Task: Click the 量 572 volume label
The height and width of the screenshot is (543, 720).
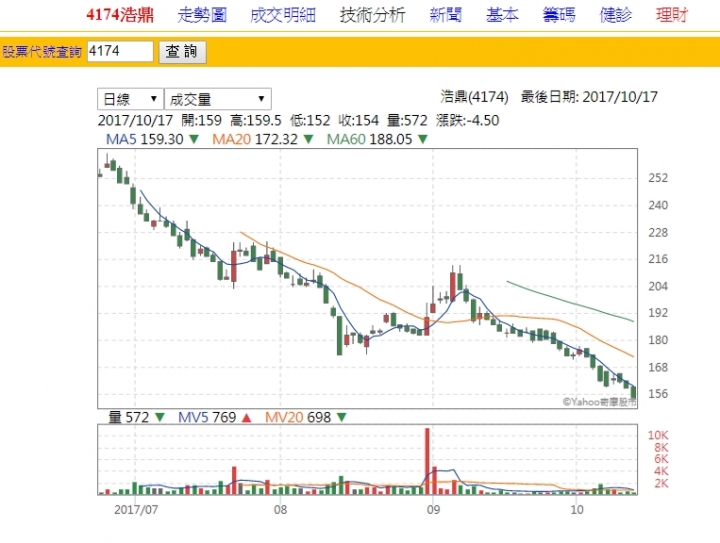Action: tap(129, 417)
